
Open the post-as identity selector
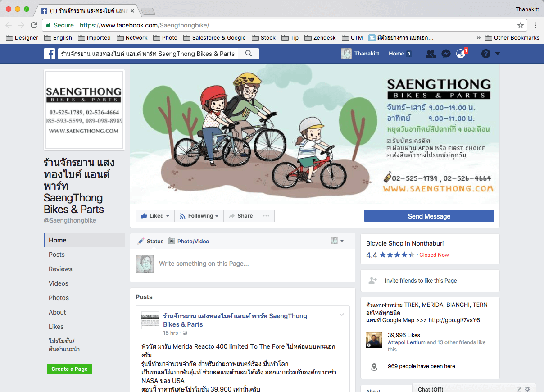[338, 241]
